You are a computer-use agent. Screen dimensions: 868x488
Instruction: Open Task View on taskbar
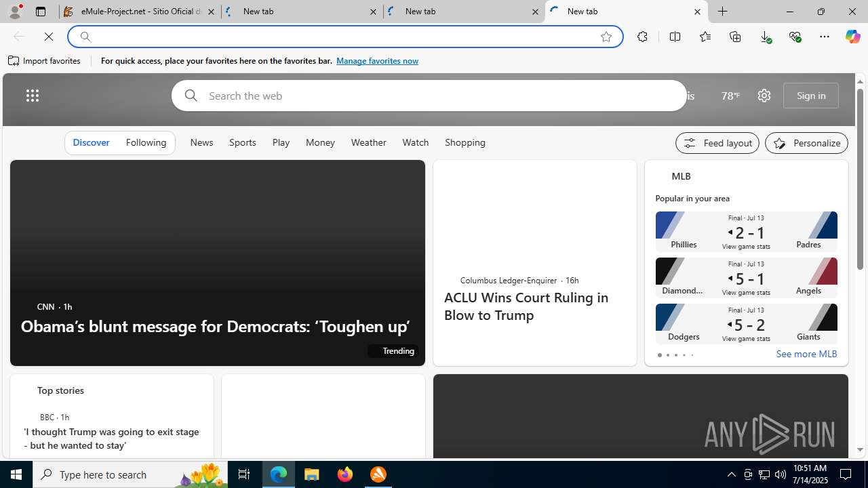coord(244,474)
